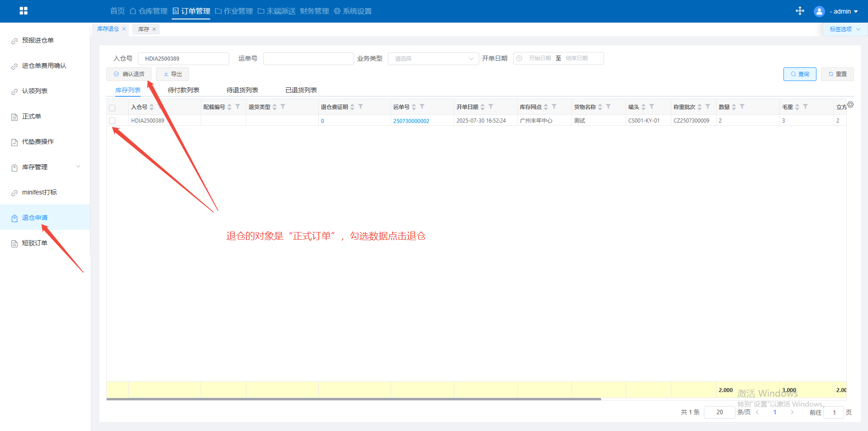Open table column settings gear icon

pyautogui.click(x=850, y=104)
